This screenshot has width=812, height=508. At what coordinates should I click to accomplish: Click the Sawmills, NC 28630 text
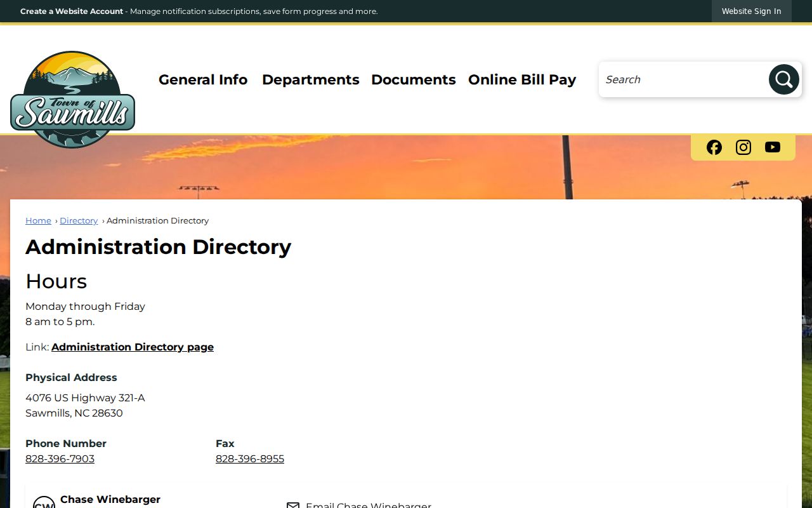pyautogui.click(x=74, y=413)
